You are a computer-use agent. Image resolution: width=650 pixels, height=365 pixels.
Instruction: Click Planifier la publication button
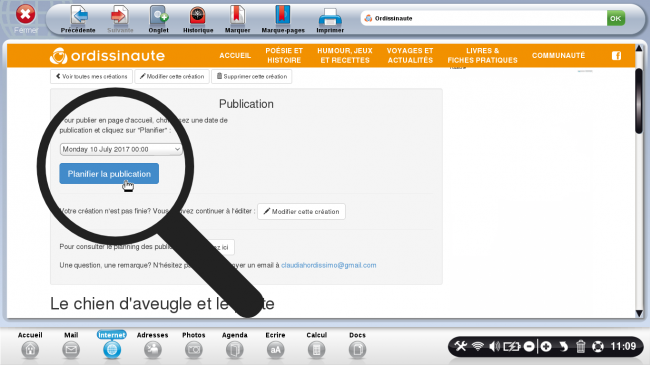[109, 174]
